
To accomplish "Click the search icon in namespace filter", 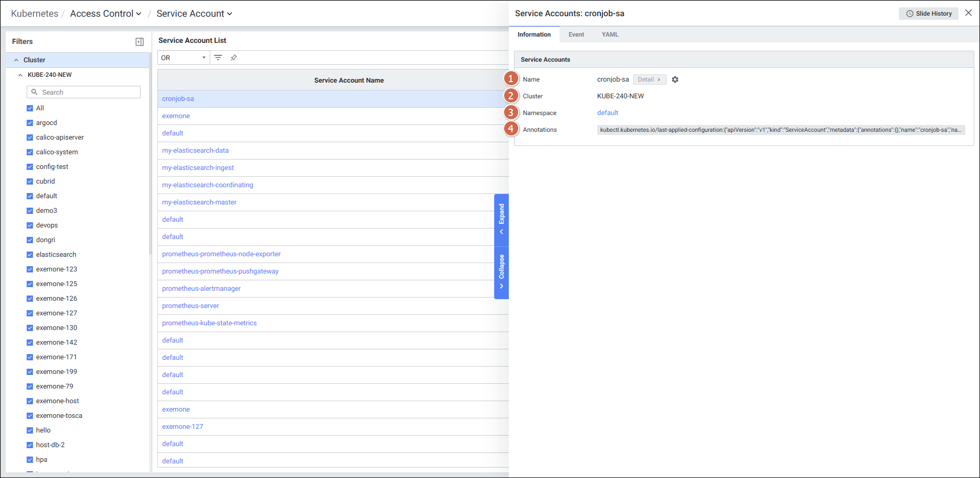I will pyautogui.click(x=35, y=92).
